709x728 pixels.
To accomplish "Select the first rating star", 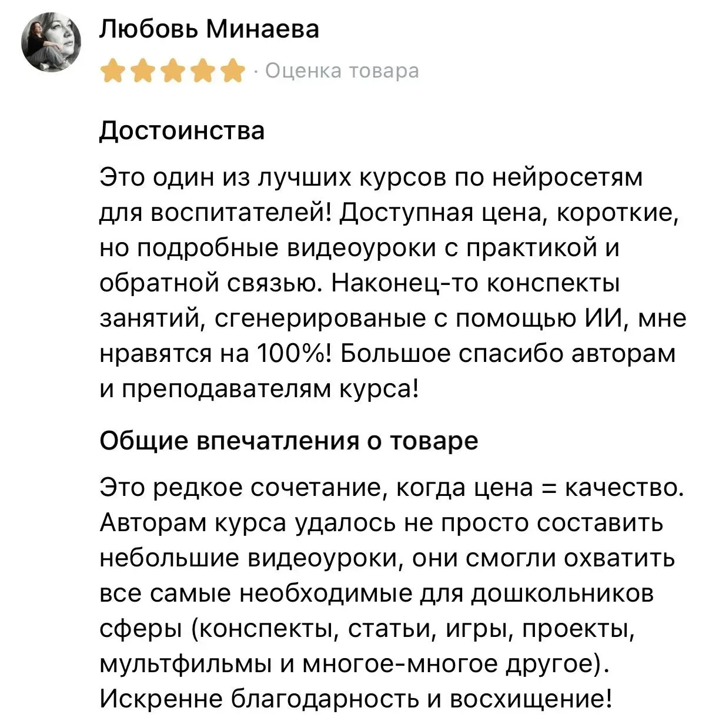I will [x=112, y=71].
